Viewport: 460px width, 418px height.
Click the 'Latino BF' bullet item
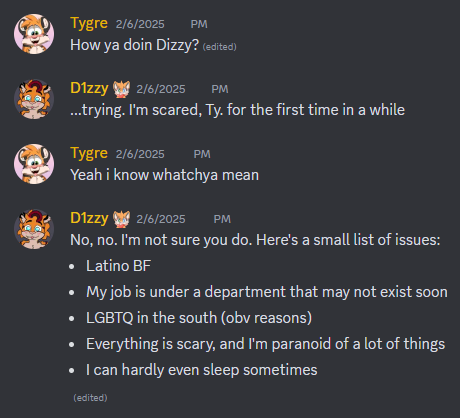[x=118, y=266]
